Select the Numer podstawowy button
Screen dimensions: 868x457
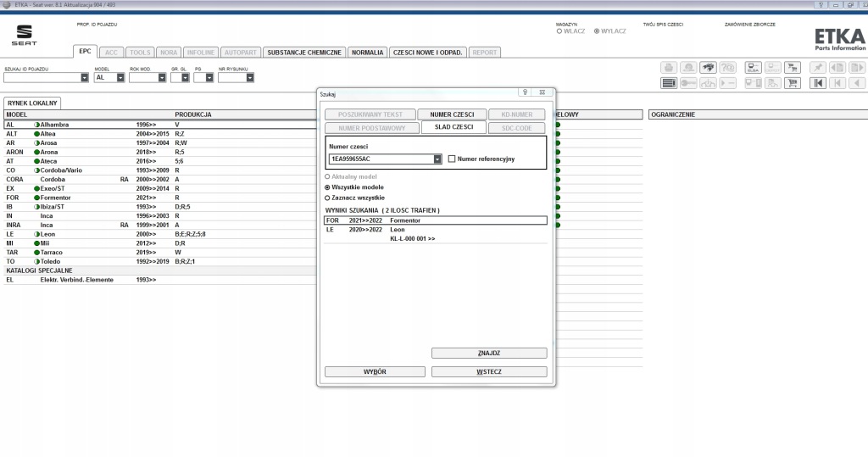[x=371, y=129]
